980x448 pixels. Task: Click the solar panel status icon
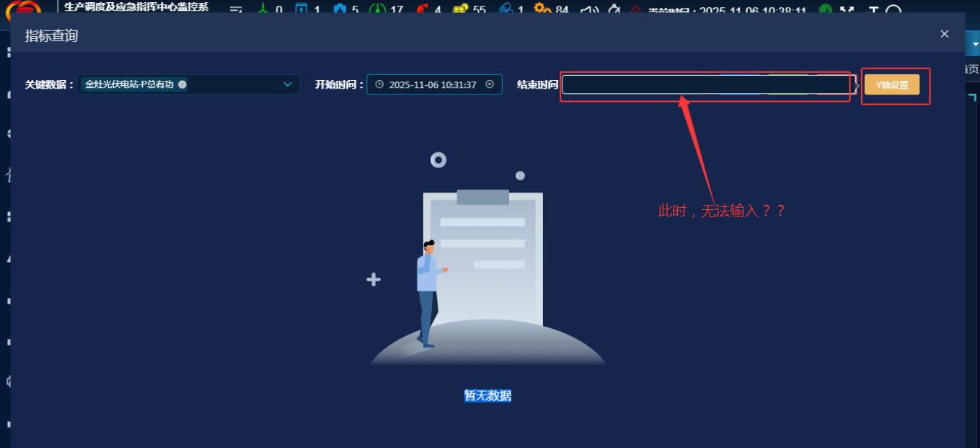460,9
